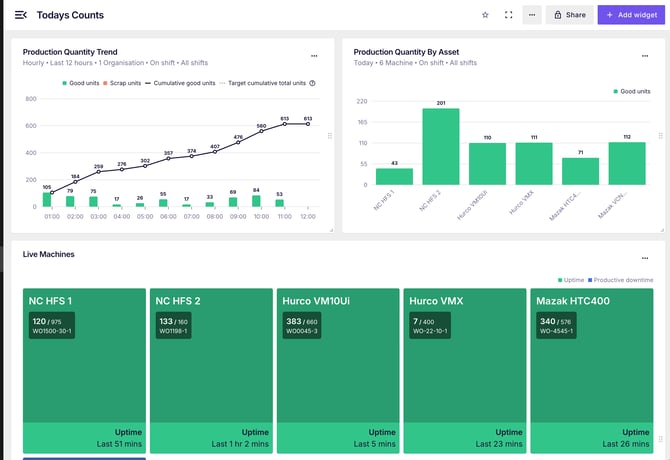
Task: Open the Hurco VMX machine card
Action: [465, 371]
